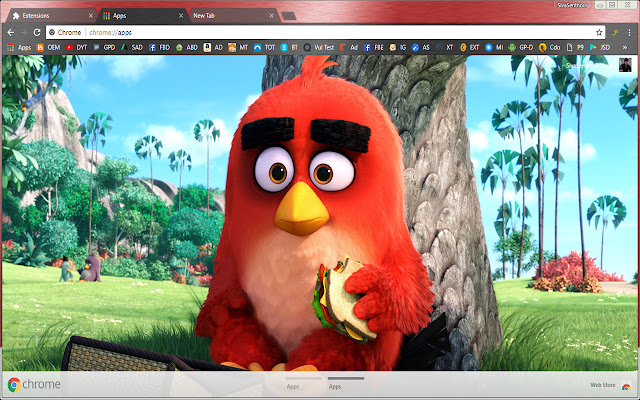This screenshot has width=640, height=400.
Task: Open the P9 page bookmark
Action: click(x=576, y=47)
